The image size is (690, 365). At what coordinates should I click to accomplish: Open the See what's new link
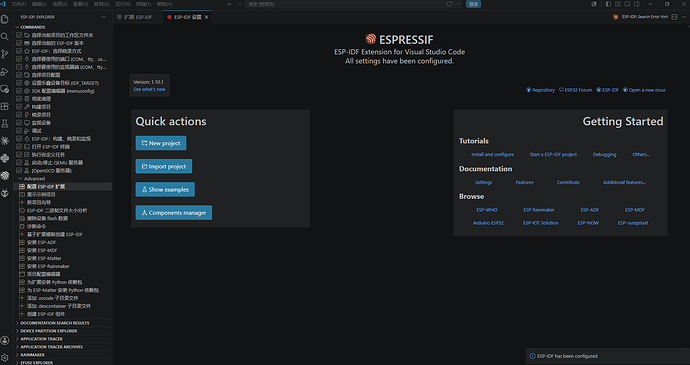tap(149, 89)
